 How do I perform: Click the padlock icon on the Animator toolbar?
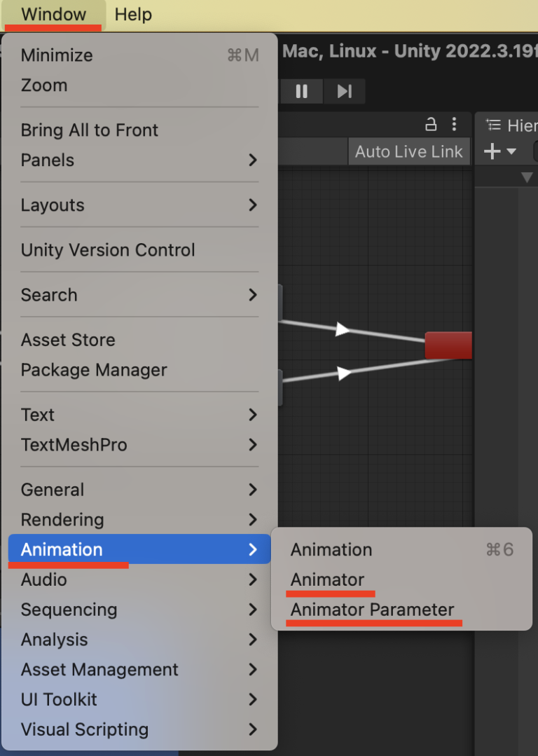[431, 124]
